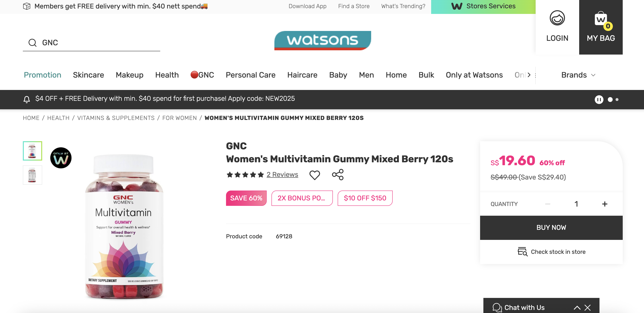Click the GNC search input field
The width and height of the screenshot is (644, 313).
tap(100, 43)
